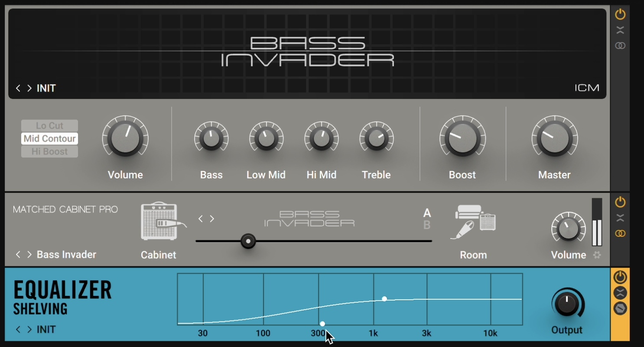This screenshot has height=347, width=644.
Task: Click the stereo icon for Matched Cabinet Pro
Action: (x=620, y=234)
